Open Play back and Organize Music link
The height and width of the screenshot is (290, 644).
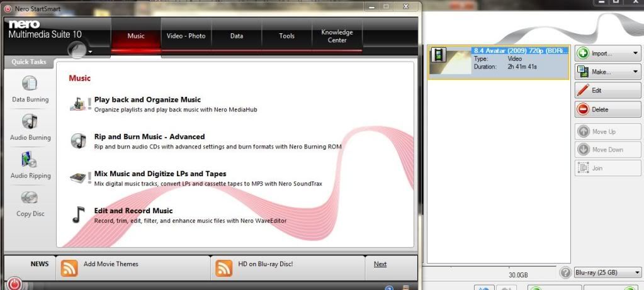point(147,99)
